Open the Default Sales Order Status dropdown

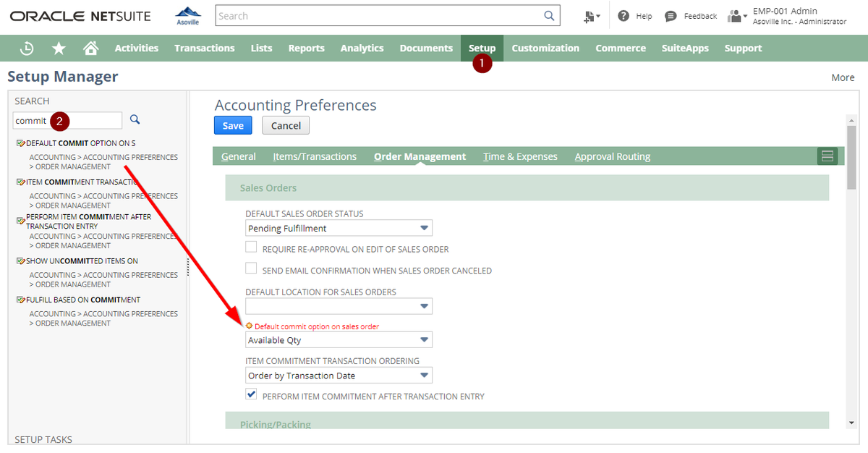[x=425, y=227]
